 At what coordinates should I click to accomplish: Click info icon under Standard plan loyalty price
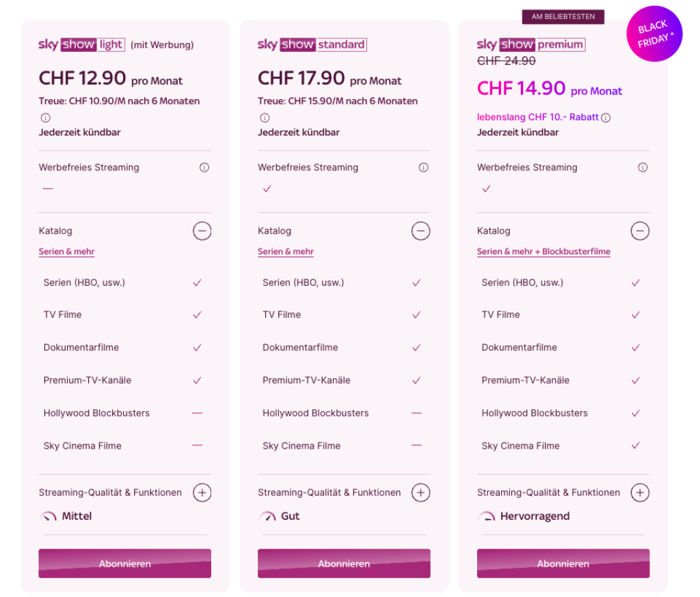(x=265, y=118)
